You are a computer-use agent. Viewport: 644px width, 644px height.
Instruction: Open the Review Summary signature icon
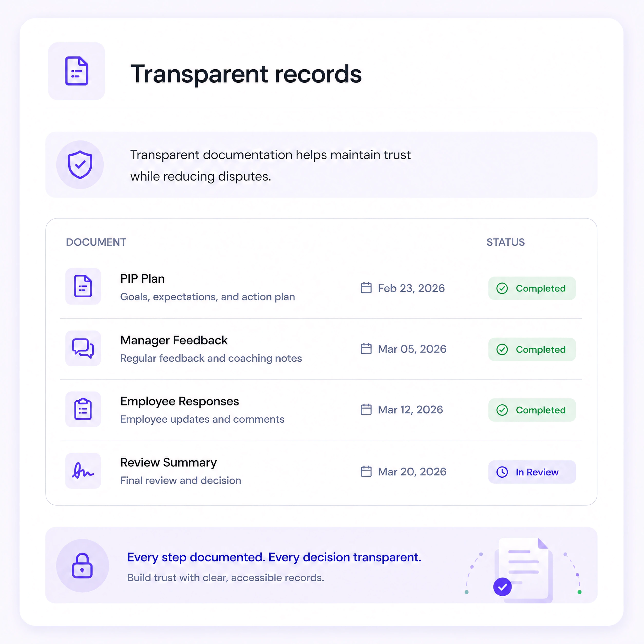coord(83,471)
